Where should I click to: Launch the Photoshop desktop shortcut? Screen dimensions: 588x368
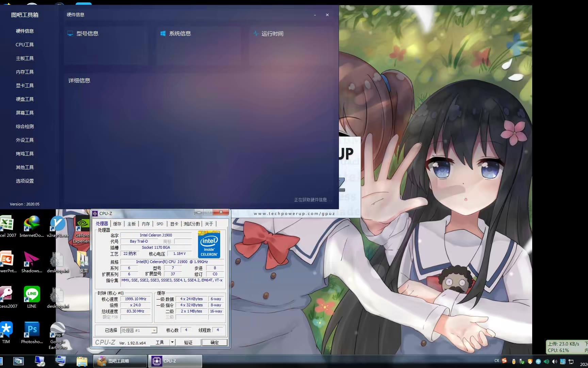[32, 333]
